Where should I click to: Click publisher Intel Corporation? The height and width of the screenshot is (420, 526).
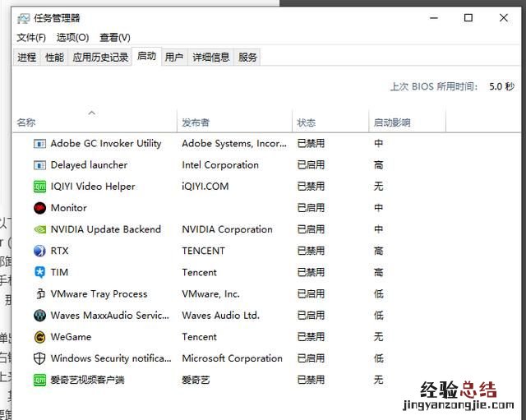coord(220,165)
